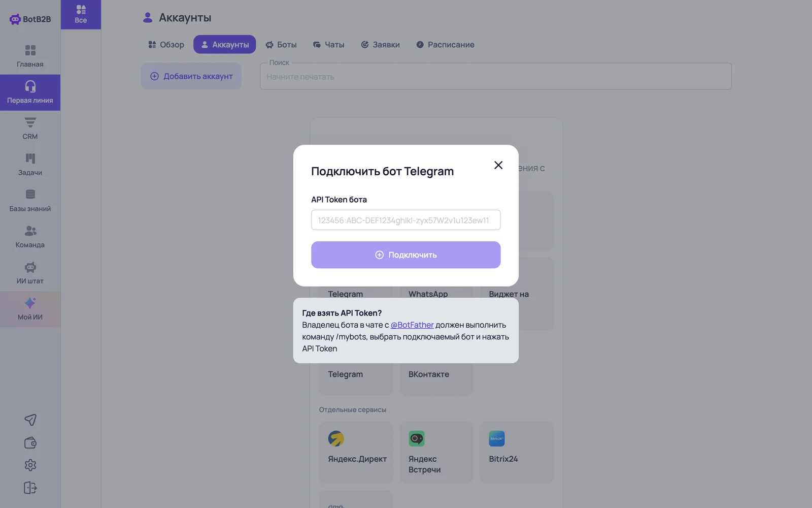Focus the Поиск search field
The image size is (812, 508).
click(495, 77)
